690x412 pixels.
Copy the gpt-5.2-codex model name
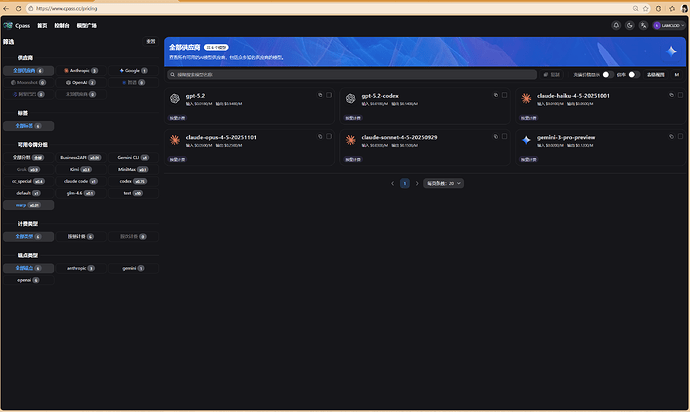[496, 95]
